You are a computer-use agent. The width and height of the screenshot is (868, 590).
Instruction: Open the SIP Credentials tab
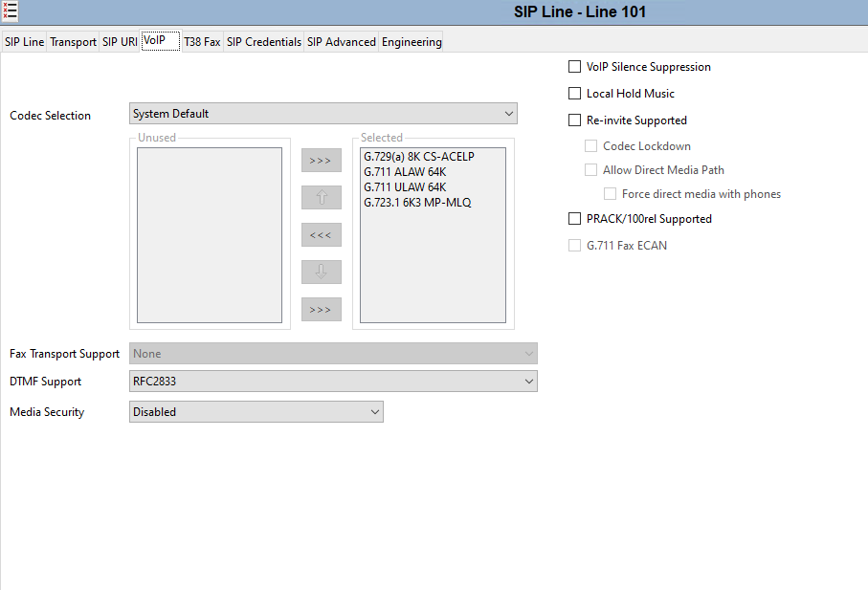click(x=264, y=42)
